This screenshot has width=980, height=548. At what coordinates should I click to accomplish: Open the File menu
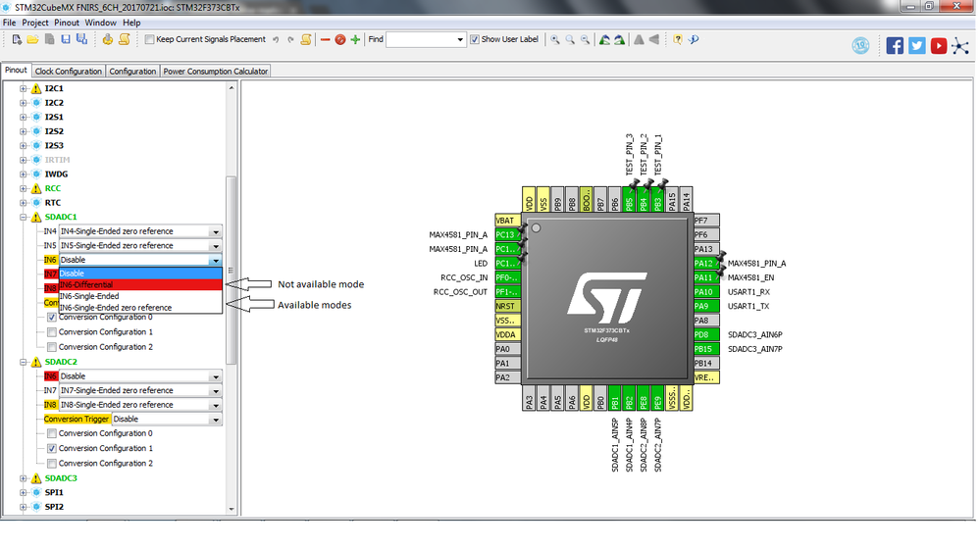click(10, 23)
